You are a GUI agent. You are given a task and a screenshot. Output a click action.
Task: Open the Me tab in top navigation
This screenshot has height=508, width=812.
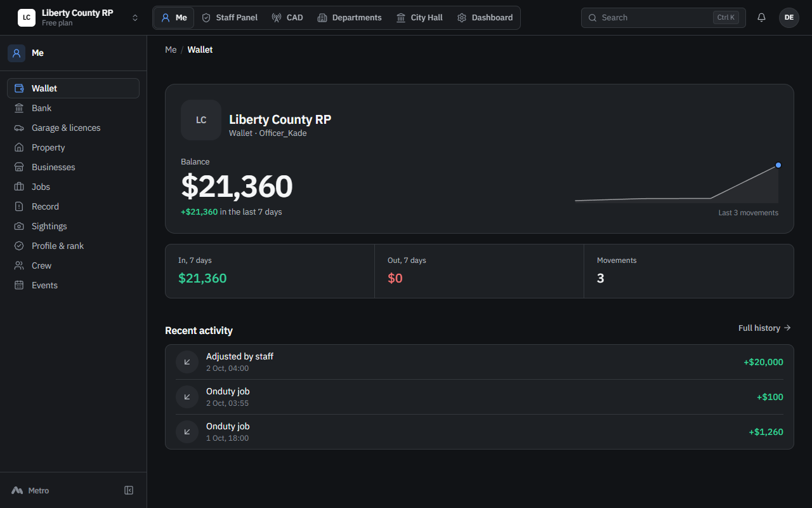(x=174, y=18)
